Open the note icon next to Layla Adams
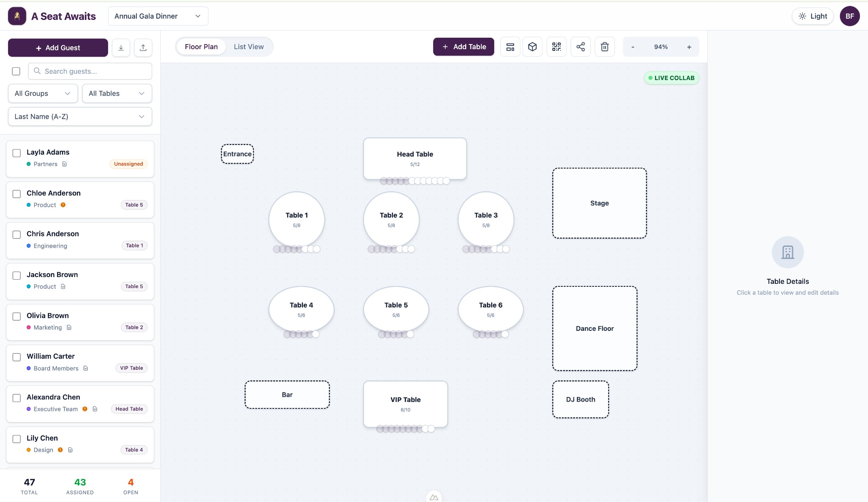Image resolution: width=868 pixels, height=502 pixels. [x=64, y=164]
